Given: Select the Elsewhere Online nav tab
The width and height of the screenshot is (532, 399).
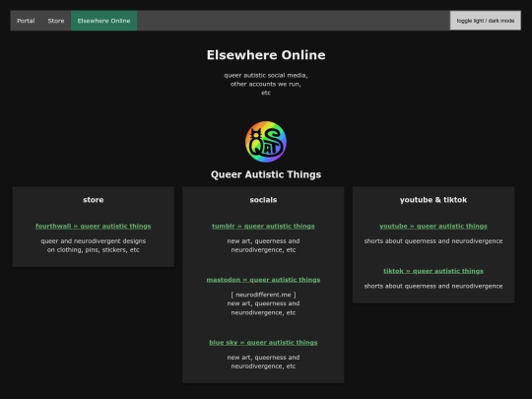Looking at the screenshot, I should click(x=103, y=21).
